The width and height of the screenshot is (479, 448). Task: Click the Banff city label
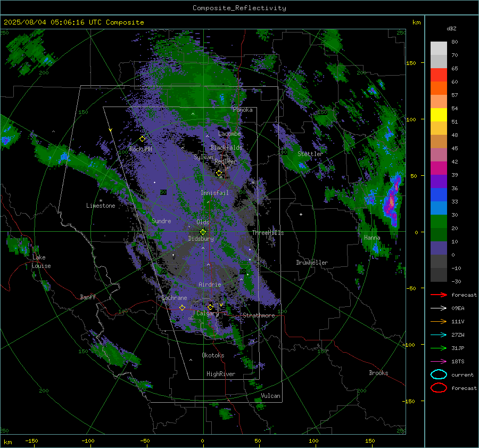pyautogui.click(x=88, y=297)
